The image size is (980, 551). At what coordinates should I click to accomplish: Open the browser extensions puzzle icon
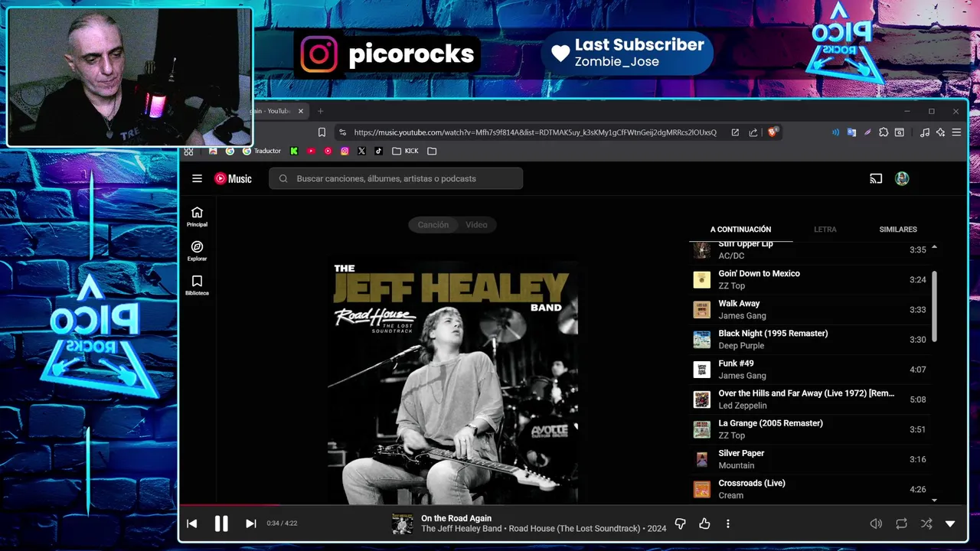(x=884, y=132)
